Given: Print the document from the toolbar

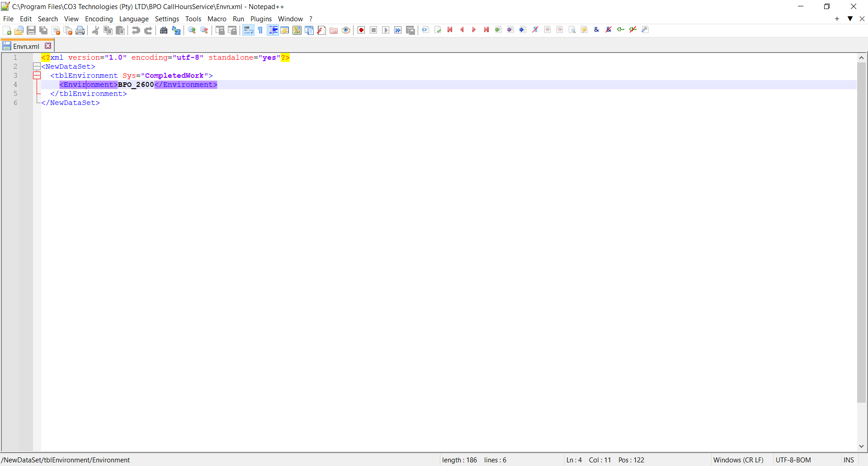Looking at the screenshot, I should pyautogui.click(x=80, y=30).
